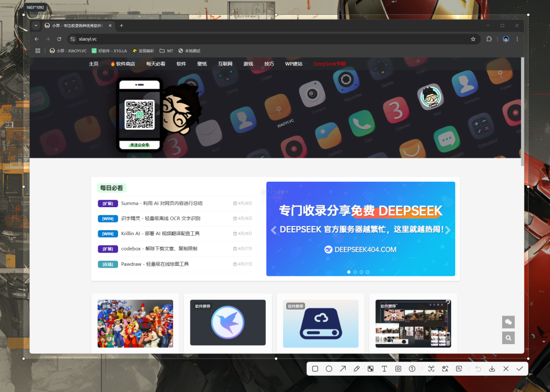Select the numbered marker tool
550x392 pixels.
pyautogui.click(x=412, y=369)
